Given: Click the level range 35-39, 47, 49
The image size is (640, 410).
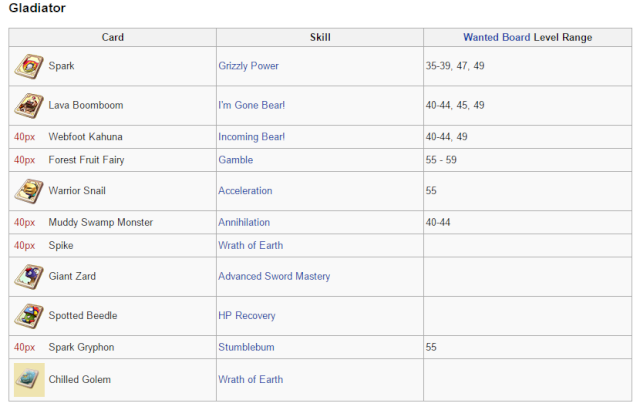Looking at the screenshot, I should pos(455,66).
